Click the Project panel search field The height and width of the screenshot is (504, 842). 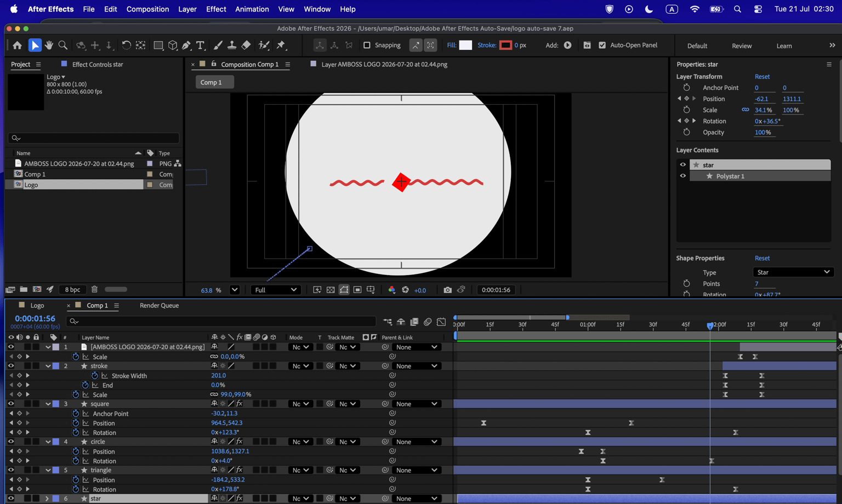coord(93,138)
